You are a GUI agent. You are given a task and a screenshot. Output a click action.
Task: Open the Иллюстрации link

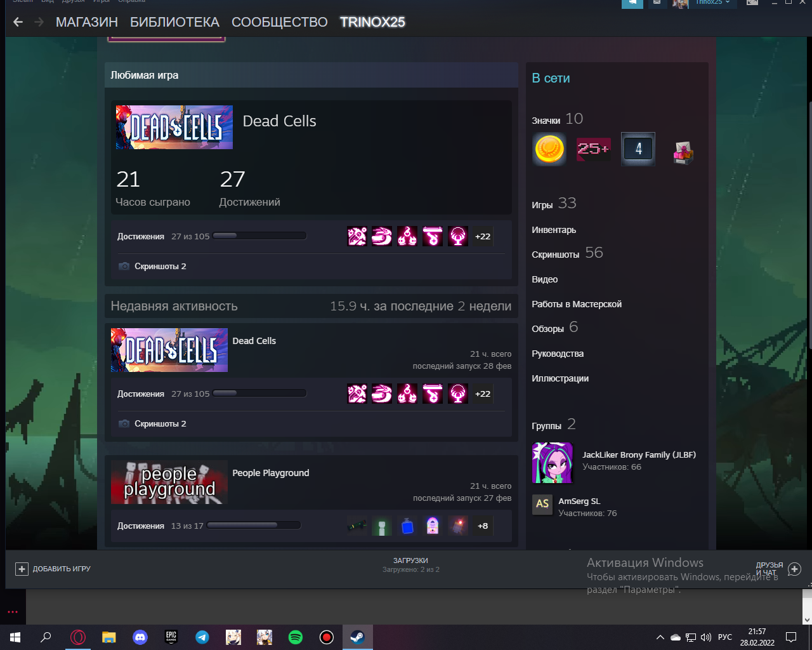560,378
